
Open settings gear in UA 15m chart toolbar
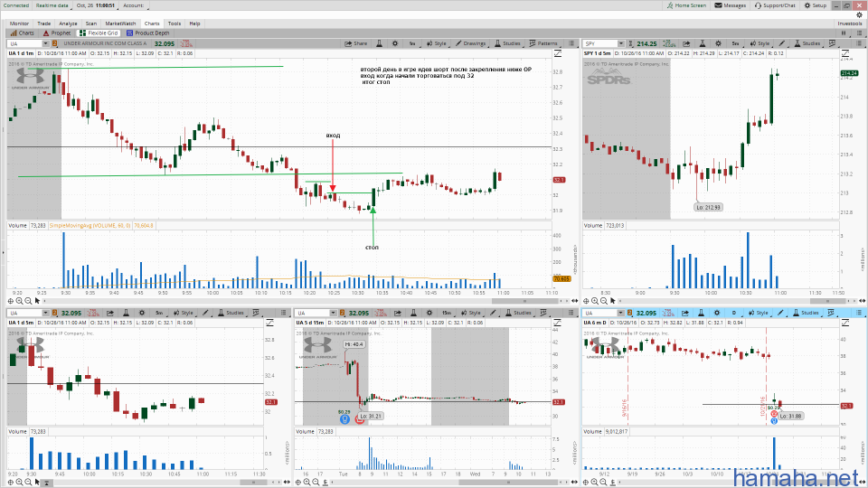pos(429,313)
